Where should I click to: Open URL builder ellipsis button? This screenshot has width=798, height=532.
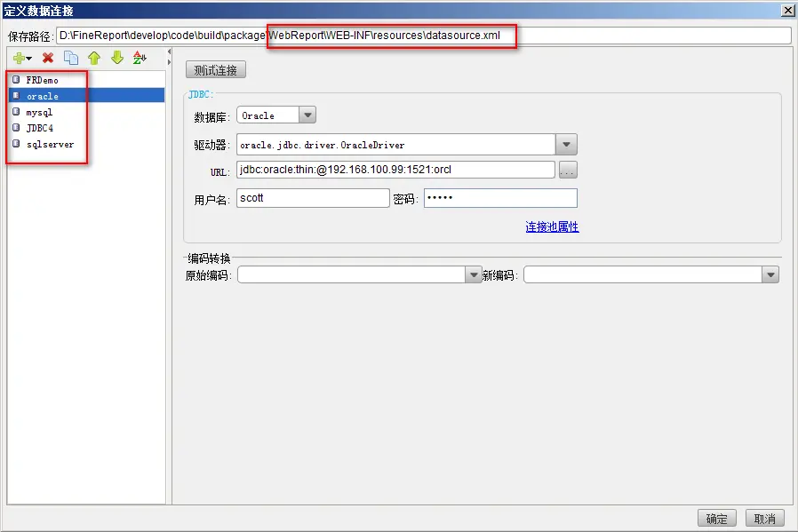coord(568,170)
